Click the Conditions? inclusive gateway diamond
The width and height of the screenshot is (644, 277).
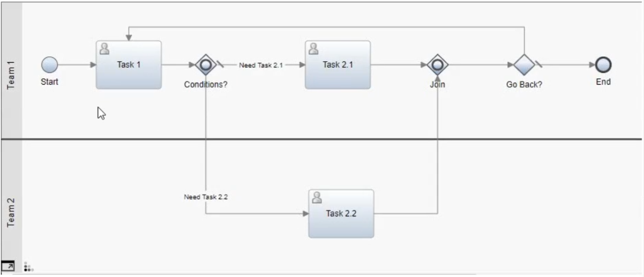[206, 65]
